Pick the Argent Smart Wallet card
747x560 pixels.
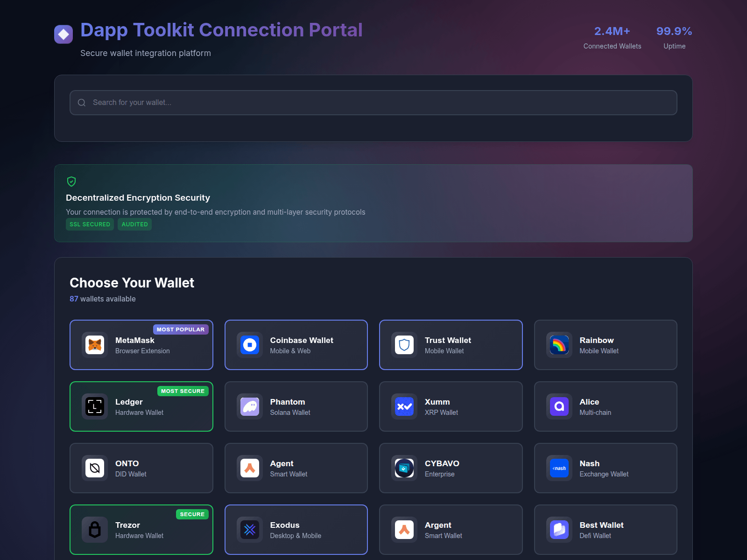point(451,530)
